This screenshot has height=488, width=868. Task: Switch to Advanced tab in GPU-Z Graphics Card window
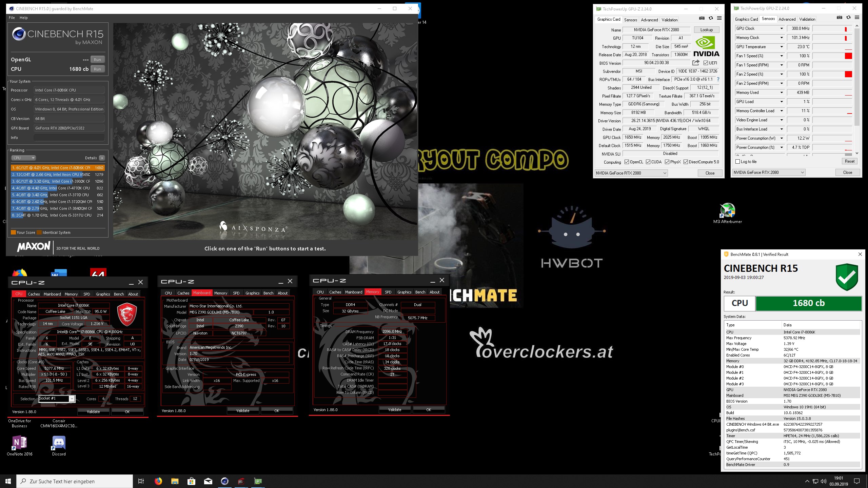coord(649,20)
